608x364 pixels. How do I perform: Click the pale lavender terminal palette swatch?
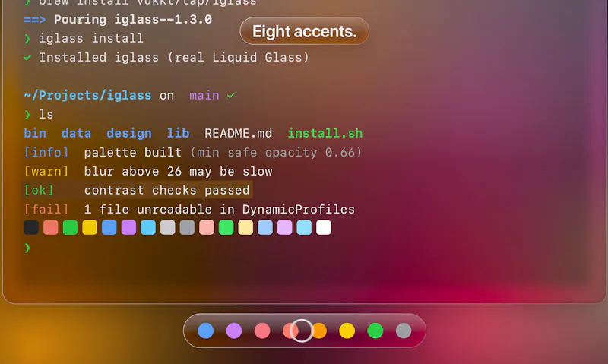coord(284,227)
